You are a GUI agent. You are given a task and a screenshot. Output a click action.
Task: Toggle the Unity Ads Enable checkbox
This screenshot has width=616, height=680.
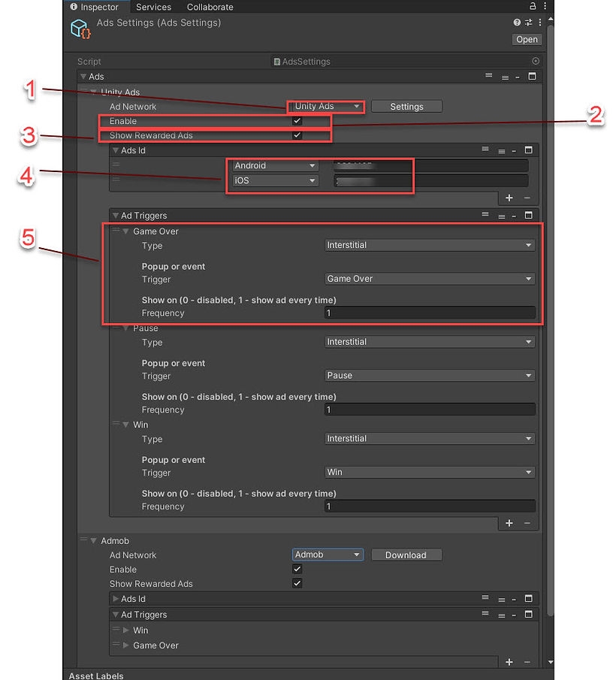click(x=297, y=121)
